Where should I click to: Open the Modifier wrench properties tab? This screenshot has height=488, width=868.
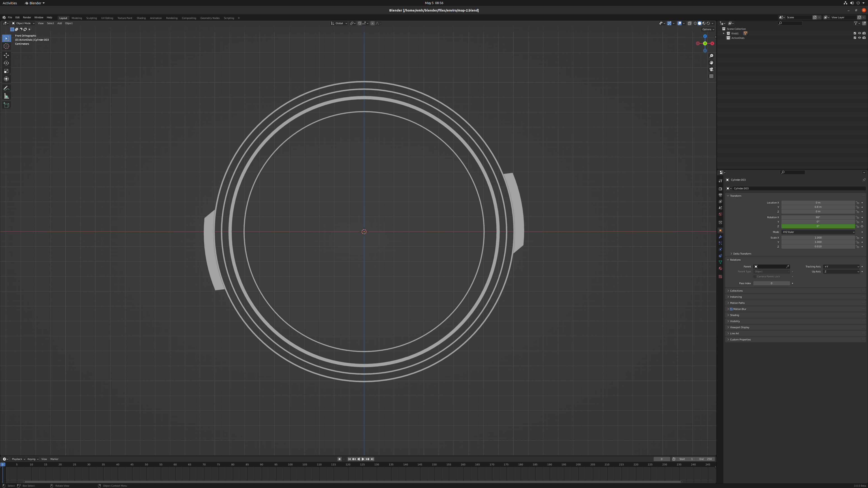tap(720, 237)
